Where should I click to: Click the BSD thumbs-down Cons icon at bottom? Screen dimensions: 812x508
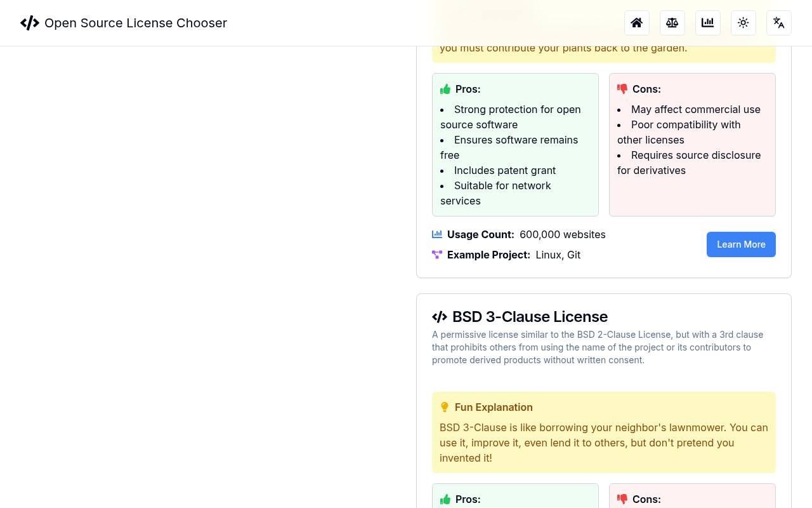(x=622, y=499)
